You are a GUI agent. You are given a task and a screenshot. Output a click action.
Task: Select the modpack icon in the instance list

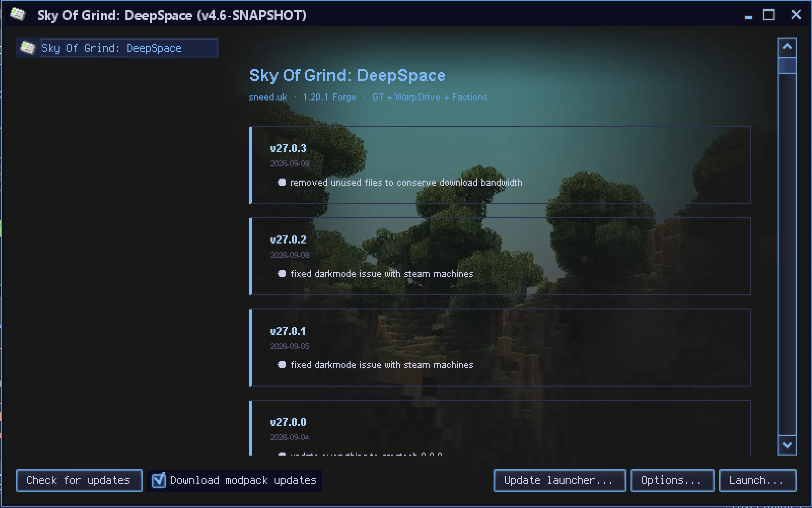(x=28, y=48)
